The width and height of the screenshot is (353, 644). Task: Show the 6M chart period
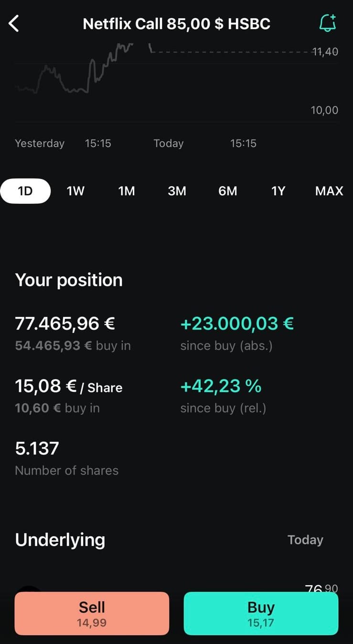228,191
